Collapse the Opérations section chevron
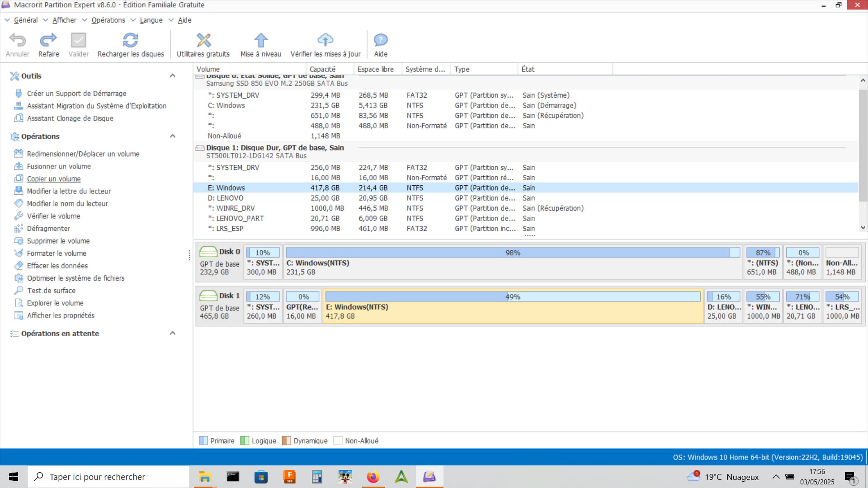This screenshot has height=488, width=868. click(x=172, y=136)
